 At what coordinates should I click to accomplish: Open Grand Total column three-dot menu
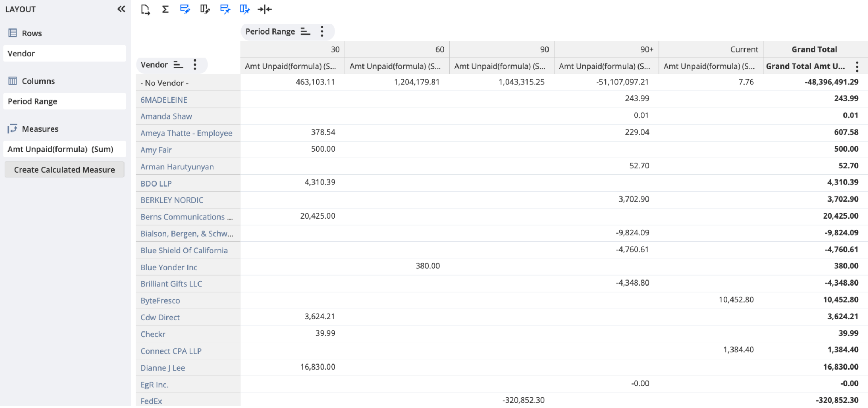(x=857, y=66)
